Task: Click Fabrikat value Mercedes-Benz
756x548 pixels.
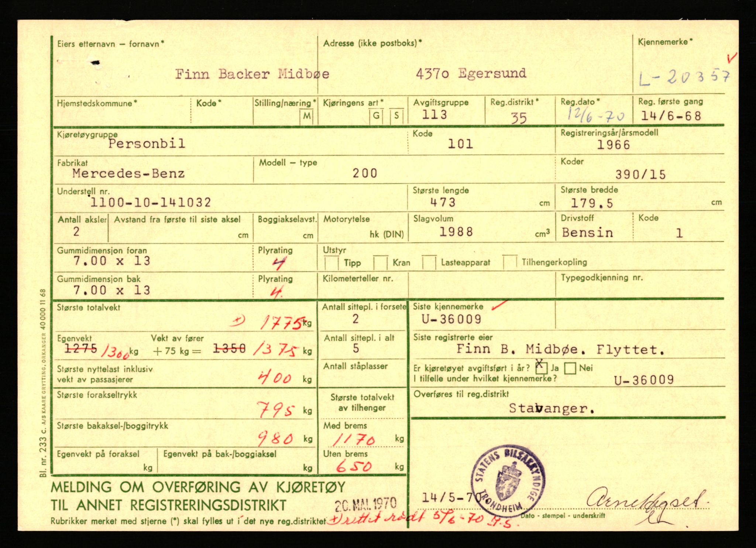Action: (128, 173)
